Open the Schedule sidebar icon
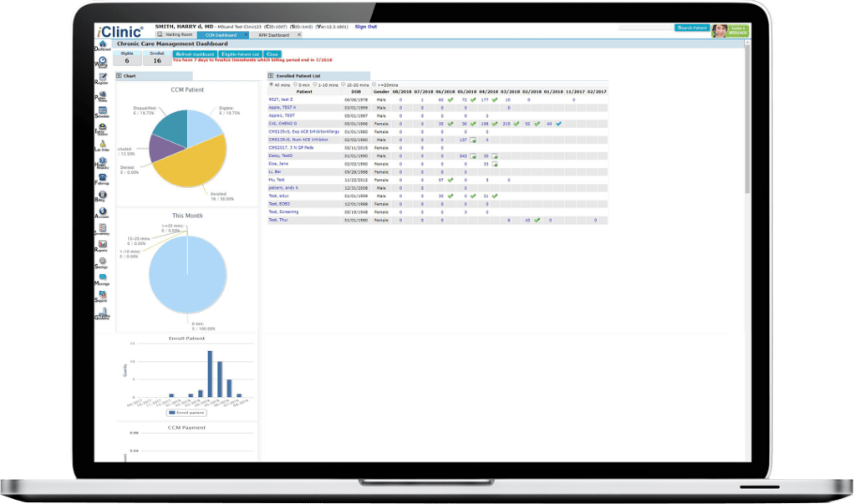Viewport: 855px width, 504px height. (102, 111)
